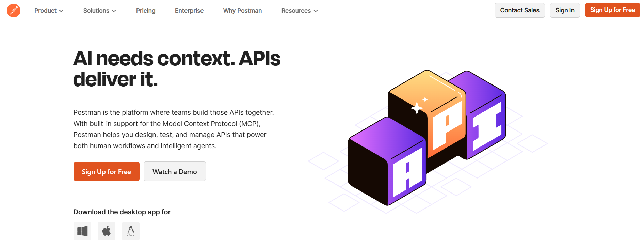The width and height of the screenshot is (644, 247).
Task: Download the Linux app via penguin icon
Action: (131, 231)
